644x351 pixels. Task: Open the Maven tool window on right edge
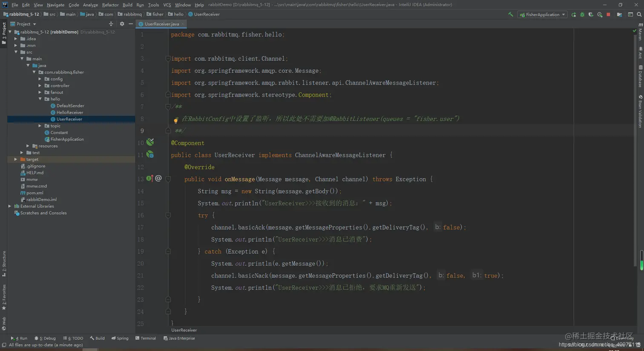click(640, 32)
